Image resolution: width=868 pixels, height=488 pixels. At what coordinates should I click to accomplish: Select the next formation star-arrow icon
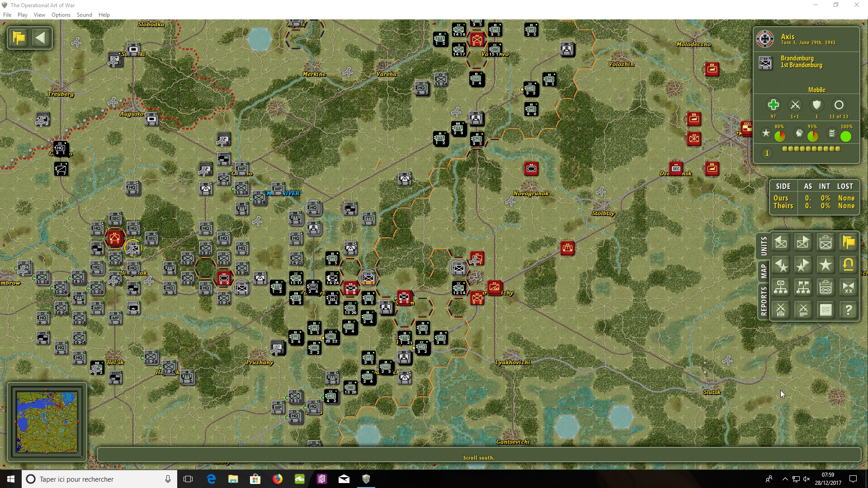pyautogui.click(x=803, y=265)
